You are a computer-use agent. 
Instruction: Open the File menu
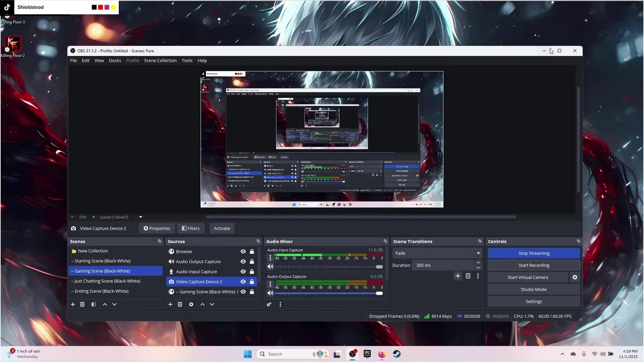[73, 60]
